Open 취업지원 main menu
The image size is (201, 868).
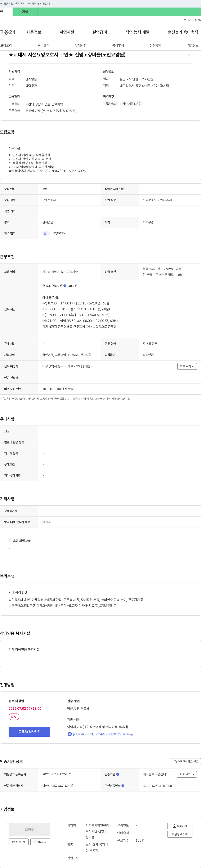(67, 32)
